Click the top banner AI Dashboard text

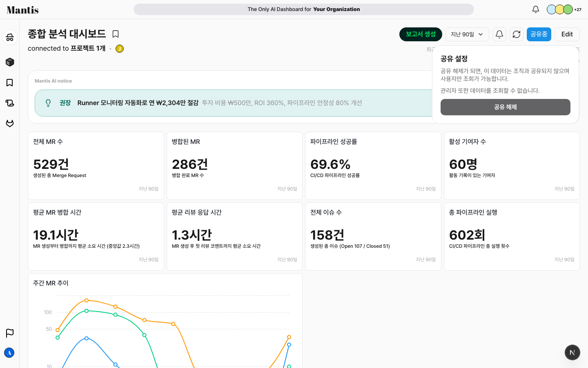pyautogui.click(x=304, y=9)
